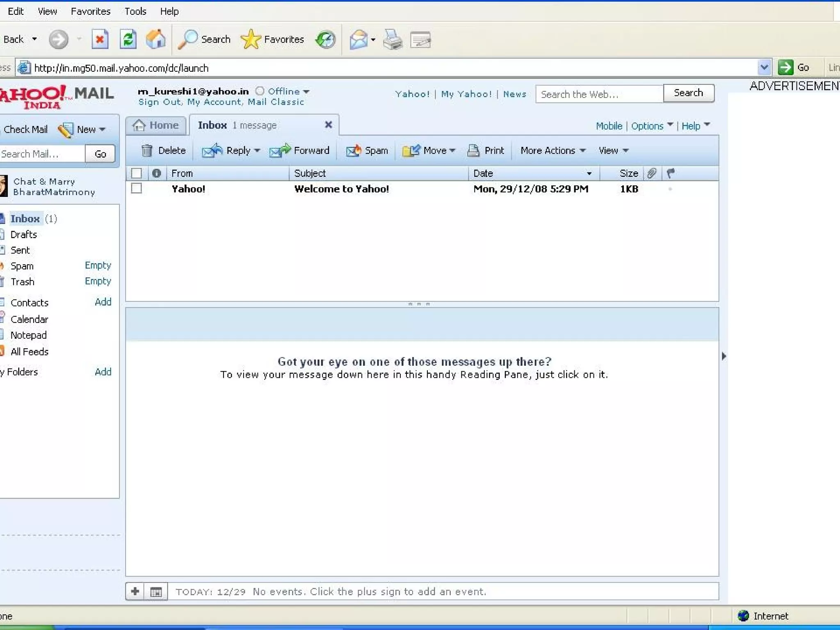Click Check Mail button
This screenshot has height=630, width=840.
(25, 129)
